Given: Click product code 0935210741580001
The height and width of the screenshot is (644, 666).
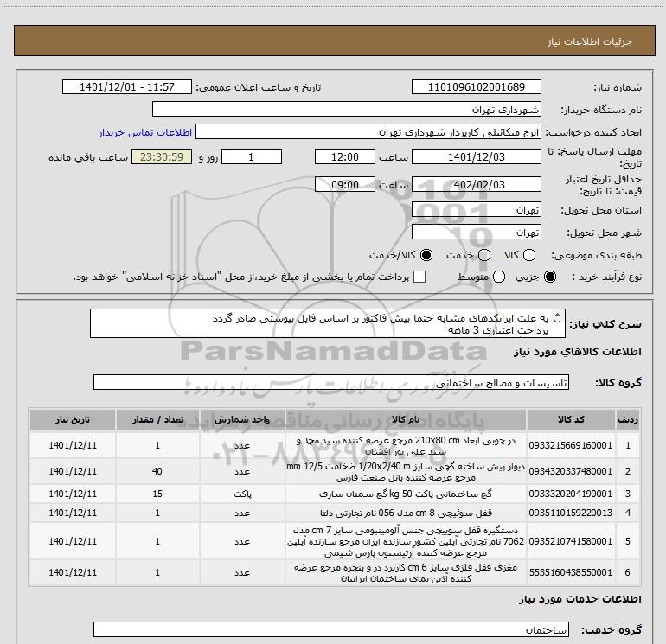Looking at the screenshot, I should pyautogui.click(x=571, y=541).
